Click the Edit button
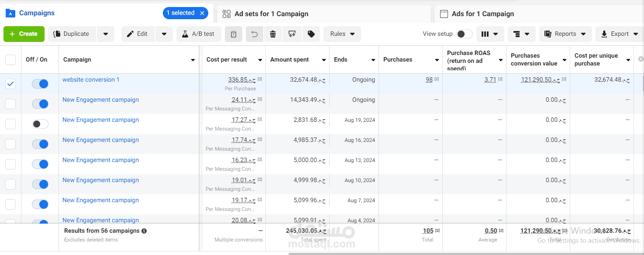Viewport: 644px width, 255px height. pos(138,34)
